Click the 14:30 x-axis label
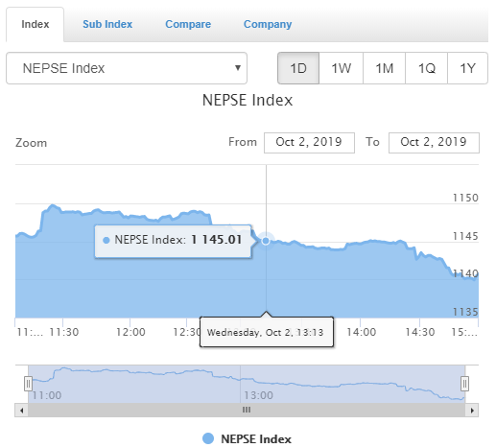 420,332
